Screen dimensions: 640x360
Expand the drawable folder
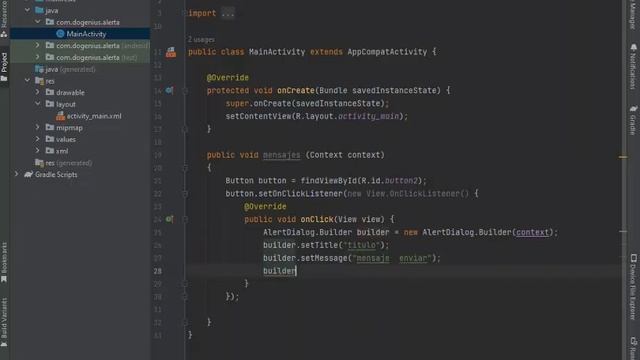[x=38, y=92]
